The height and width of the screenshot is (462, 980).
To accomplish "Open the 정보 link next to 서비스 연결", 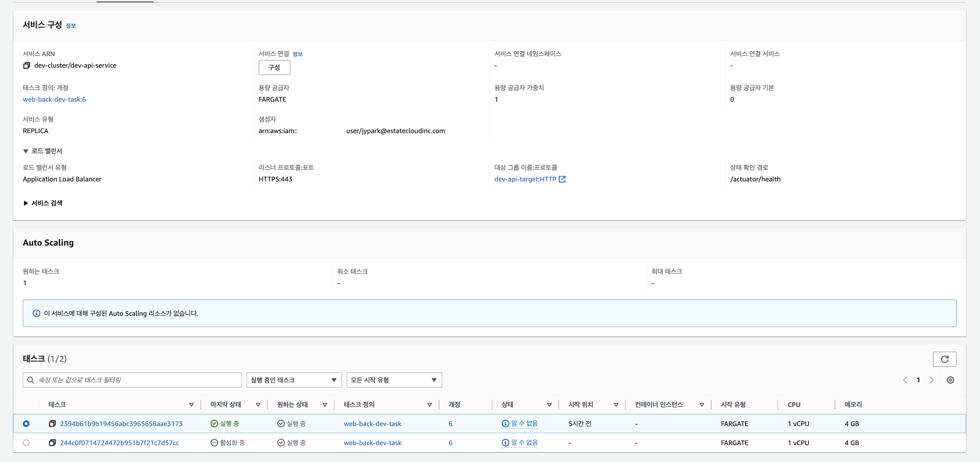I will click(298, 54).
